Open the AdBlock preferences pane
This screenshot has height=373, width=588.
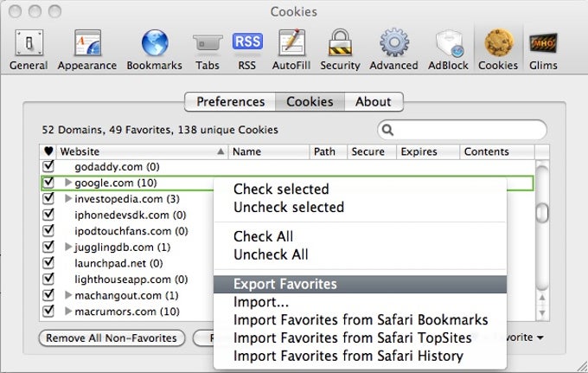pos(450,48)
